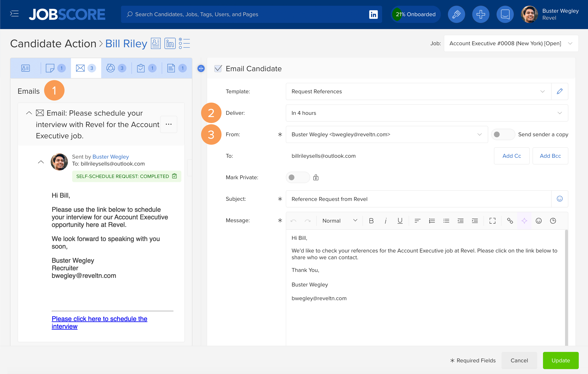
Task: Open the text alignment option
Action: click(x=417, y=221)
